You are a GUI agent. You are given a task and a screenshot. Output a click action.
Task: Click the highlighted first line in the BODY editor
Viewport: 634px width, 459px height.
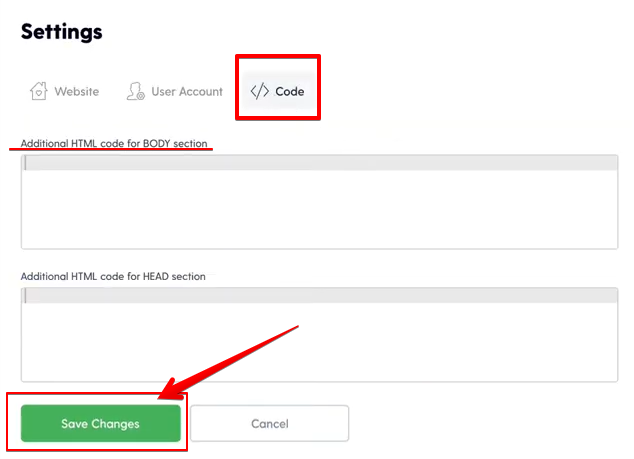tap(322, 163)
